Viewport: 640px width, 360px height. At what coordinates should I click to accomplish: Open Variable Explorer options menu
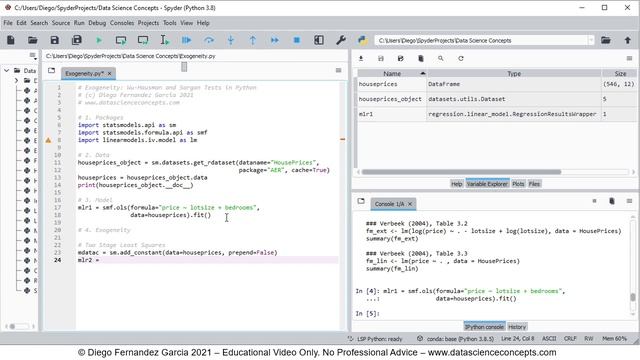[629, 58]
